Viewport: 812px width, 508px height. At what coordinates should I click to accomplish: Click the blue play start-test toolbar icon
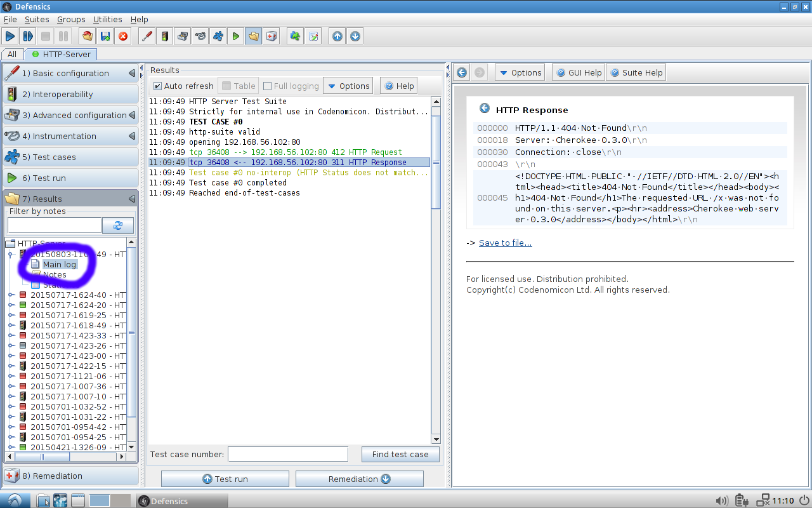(x=10, y=36)
